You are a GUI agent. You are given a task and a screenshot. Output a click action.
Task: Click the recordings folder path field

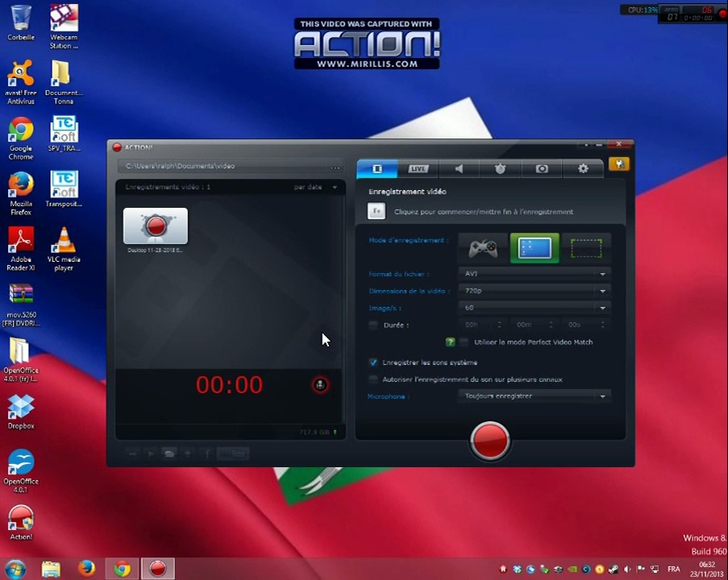[223, 166]
